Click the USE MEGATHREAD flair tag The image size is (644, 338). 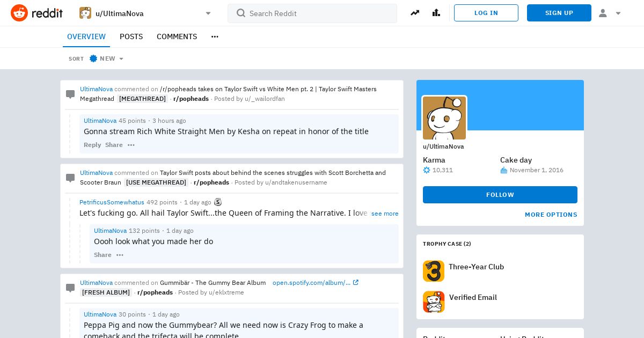(x=156, y=182)
